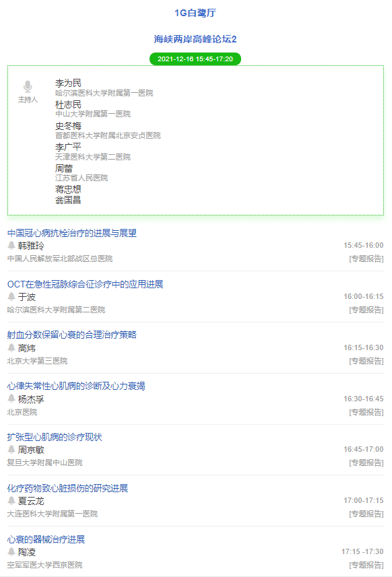The width and height of the screenshot is (392, 577).
Task: Click the microphone icon above 主持人
Action: (x=28, y=87)
